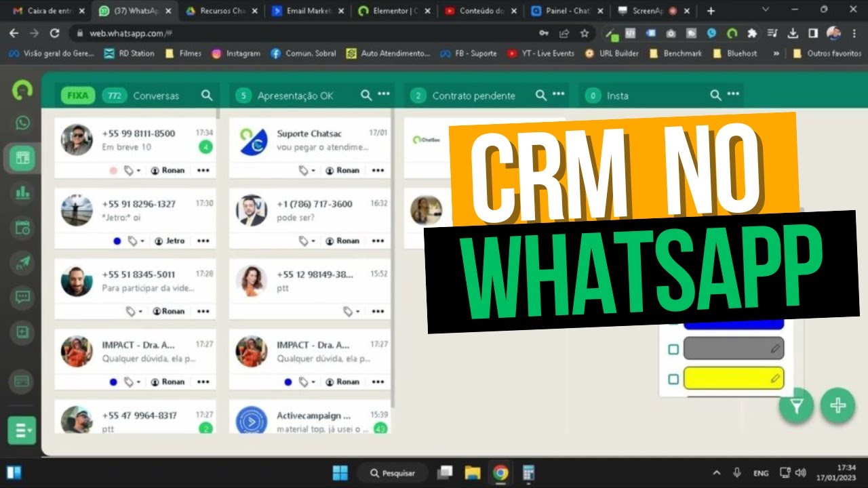The height and width of the screenshot is (488, 868).
Task: Click the Jetro assignee on 8296-1327 card
Action: pos(170,241)
